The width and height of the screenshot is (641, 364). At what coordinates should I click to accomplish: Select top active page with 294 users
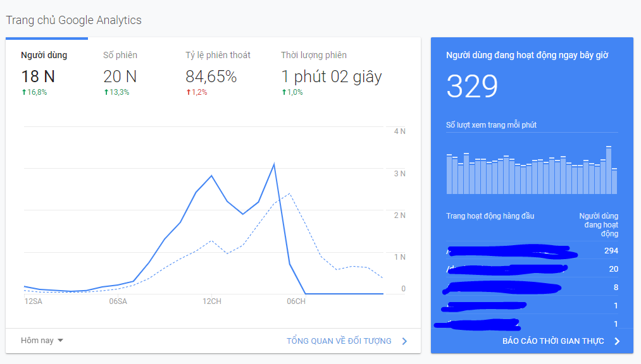pos(532,252)
